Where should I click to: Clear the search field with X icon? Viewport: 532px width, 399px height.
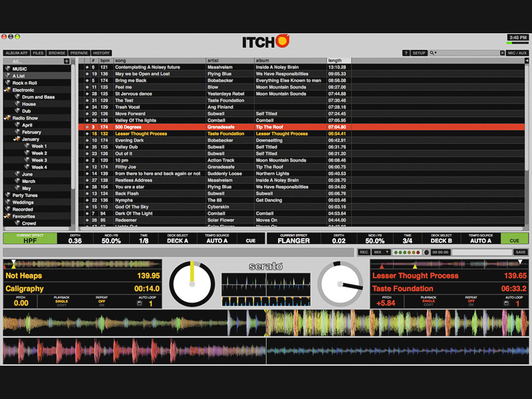[502, 53]
